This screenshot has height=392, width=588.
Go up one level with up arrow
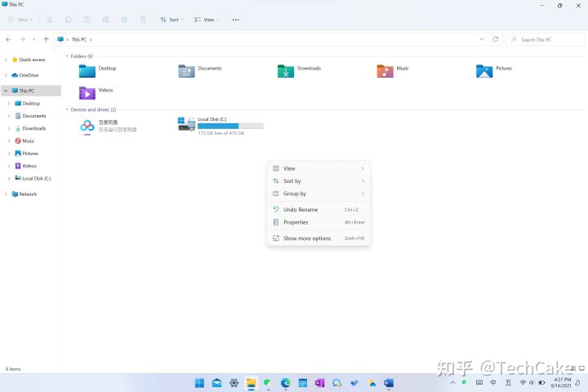click(x=46, y=39)
